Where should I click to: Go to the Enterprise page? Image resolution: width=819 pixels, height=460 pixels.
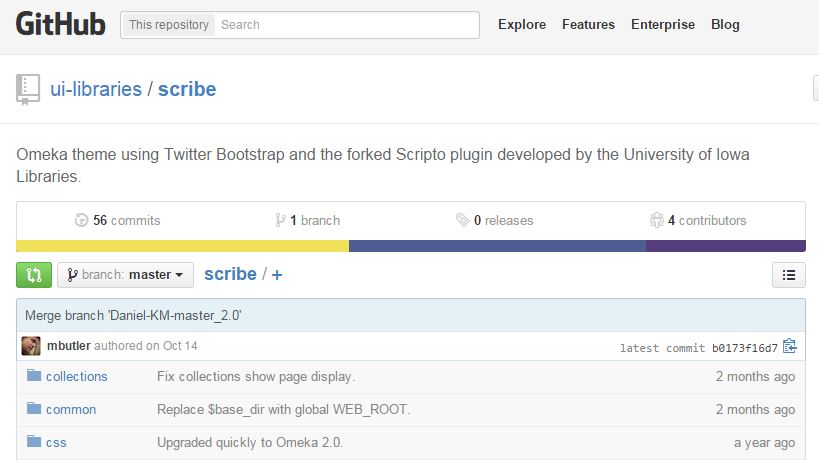(662, 24)
